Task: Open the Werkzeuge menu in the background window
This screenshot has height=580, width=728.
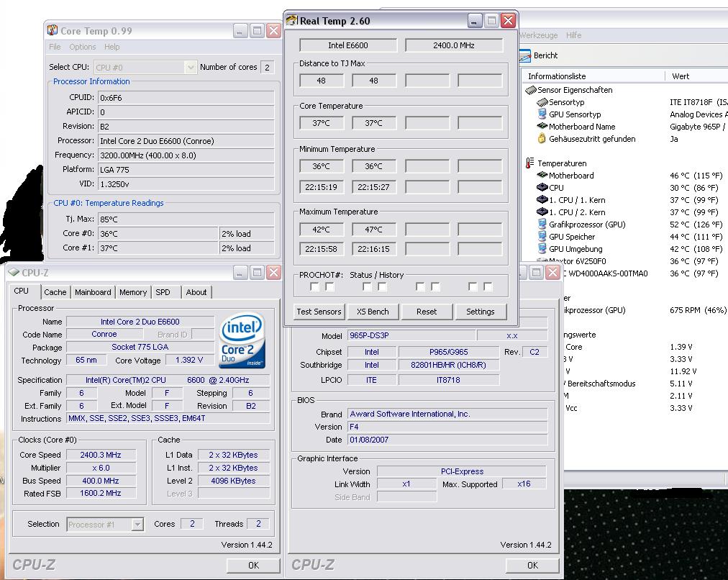Action: pyautogui.click(x=538, y=35)
